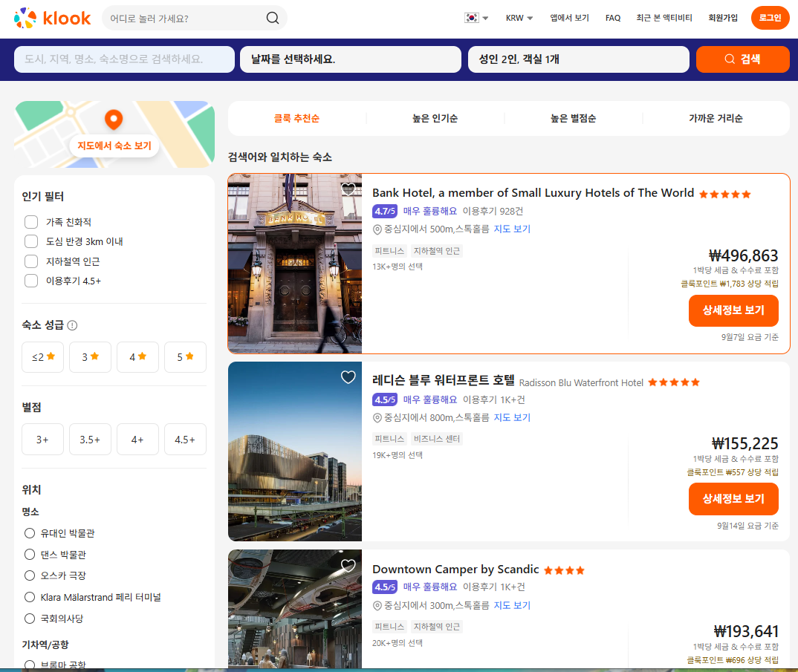Select Klara Mälarstrand 페리 터미널 radio
This screenshot has width=798, height=672.
tap(30, 597)
